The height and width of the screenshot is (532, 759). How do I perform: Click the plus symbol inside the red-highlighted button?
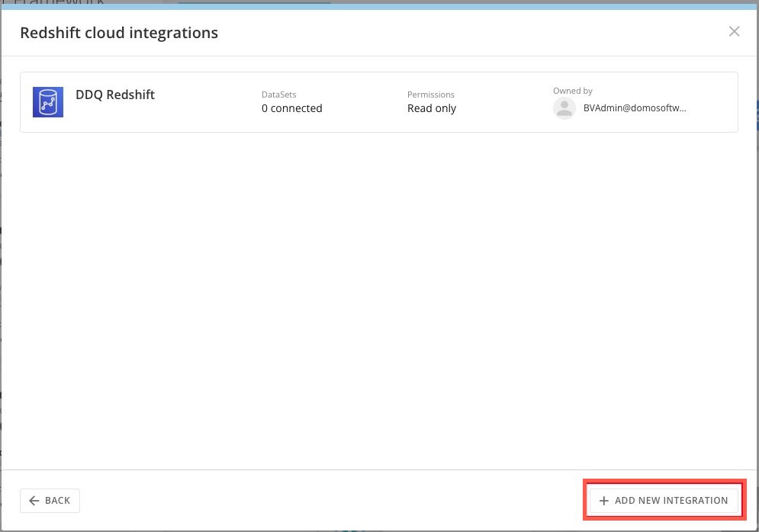click(603, 500)
